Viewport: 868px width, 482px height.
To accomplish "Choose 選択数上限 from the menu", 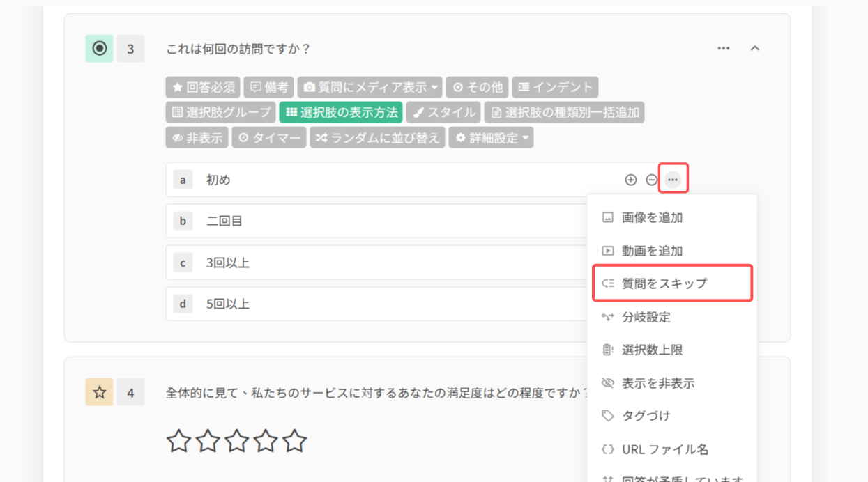I will pos(672,350).
